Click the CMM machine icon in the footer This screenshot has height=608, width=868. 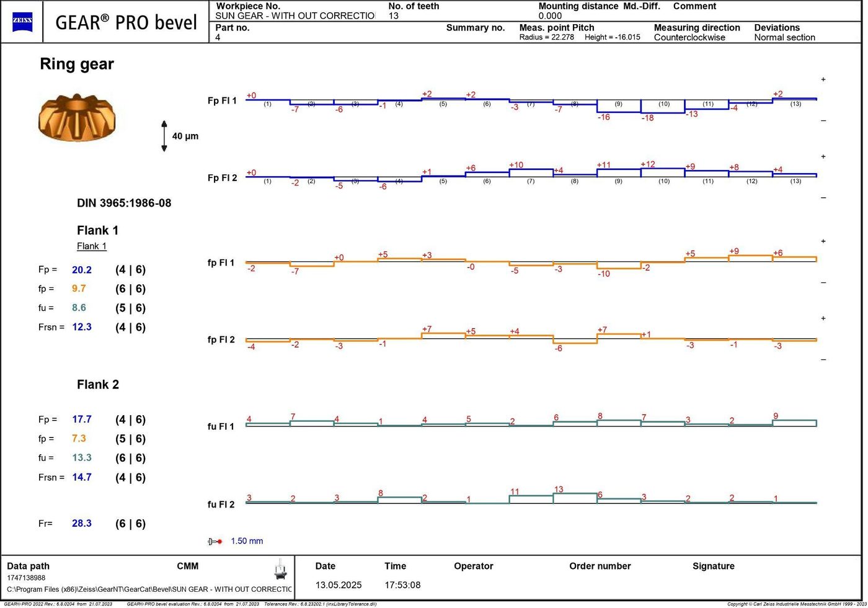(x=280, y=570)
